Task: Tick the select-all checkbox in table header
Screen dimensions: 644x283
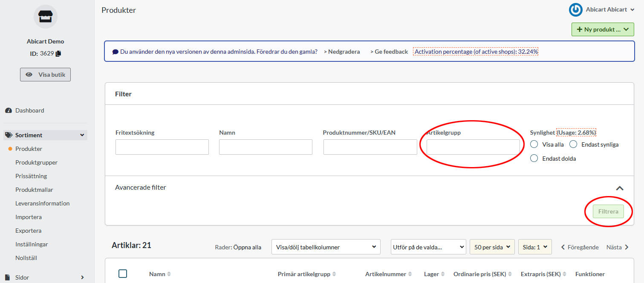Action: [x=123, y=274]
